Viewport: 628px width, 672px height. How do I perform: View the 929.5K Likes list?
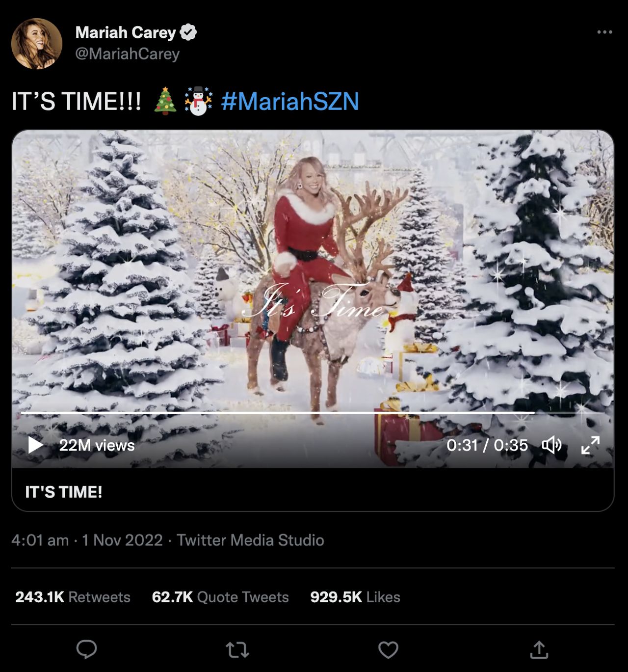[355, 597]
